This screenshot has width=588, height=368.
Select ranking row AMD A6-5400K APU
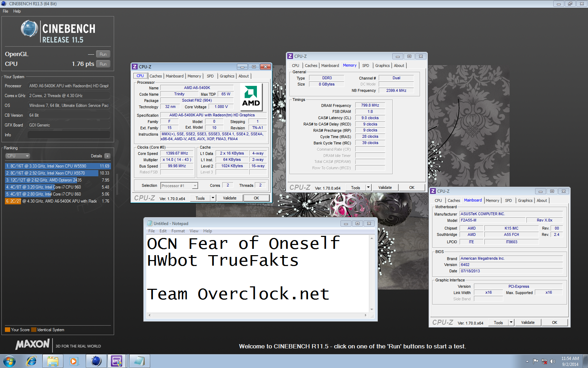click(x=57, y=201)
